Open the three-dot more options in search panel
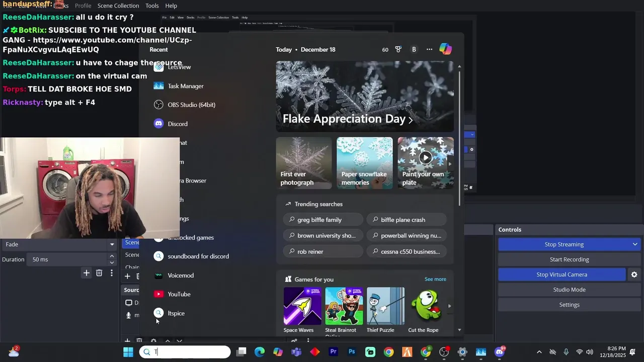 click(x=429, y=49)
